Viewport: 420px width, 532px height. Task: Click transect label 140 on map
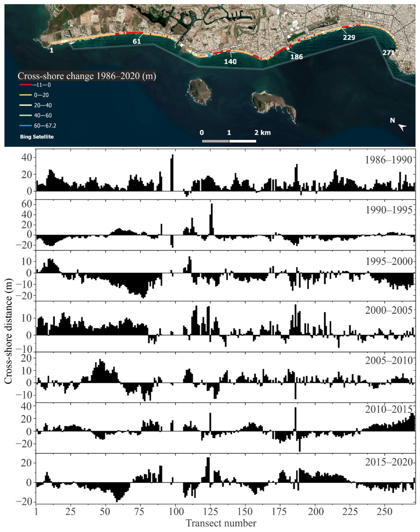tap(230, 61)
